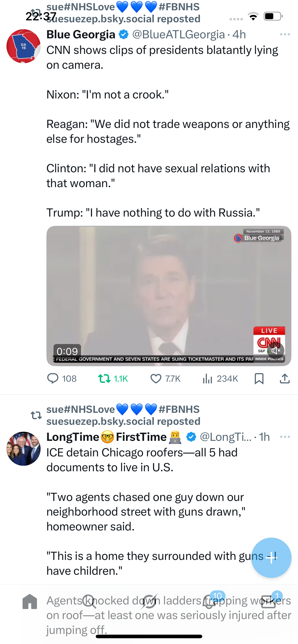Open the Blue Georgia display name

(81, 34)
